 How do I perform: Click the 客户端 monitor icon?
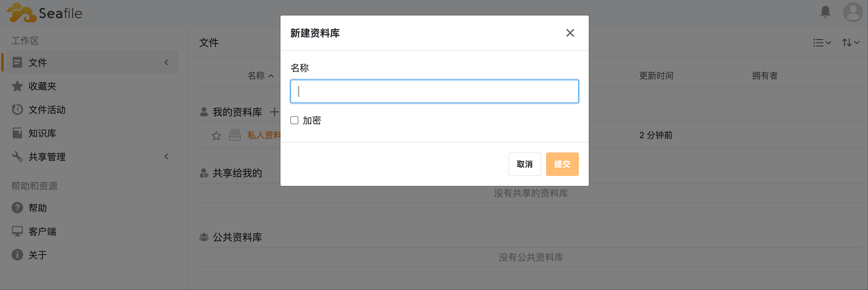(17, 231)
